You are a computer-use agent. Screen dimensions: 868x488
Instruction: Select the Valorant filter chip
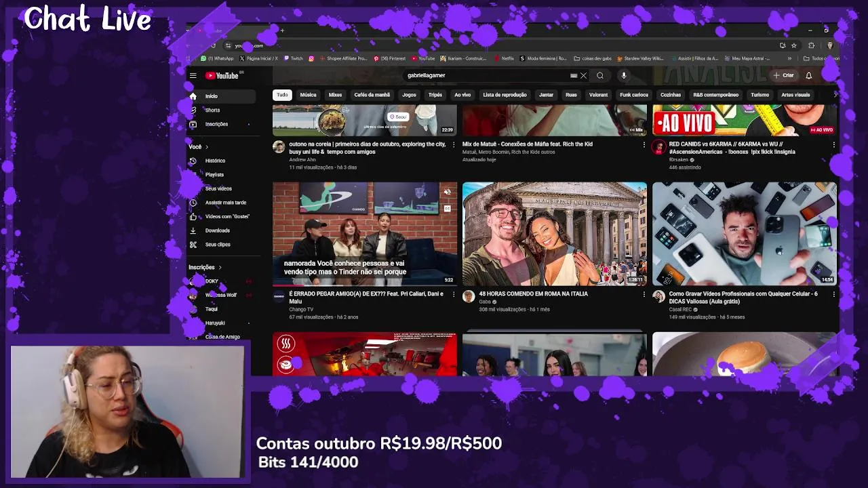[598, 95]
